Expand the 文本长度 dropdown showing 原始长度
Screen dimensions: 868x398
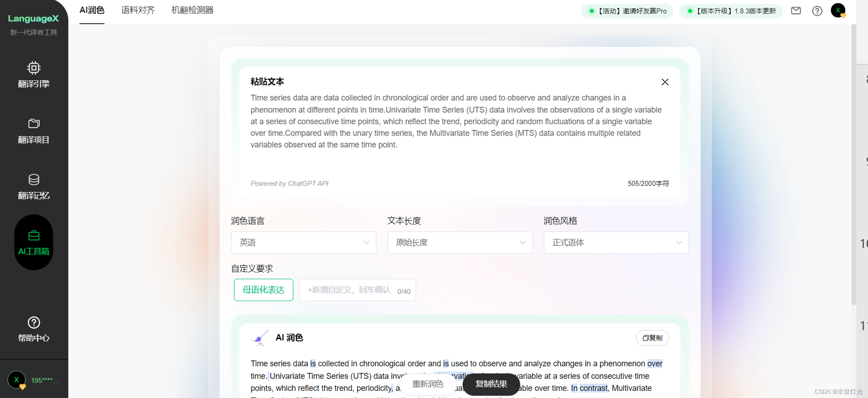459,242
